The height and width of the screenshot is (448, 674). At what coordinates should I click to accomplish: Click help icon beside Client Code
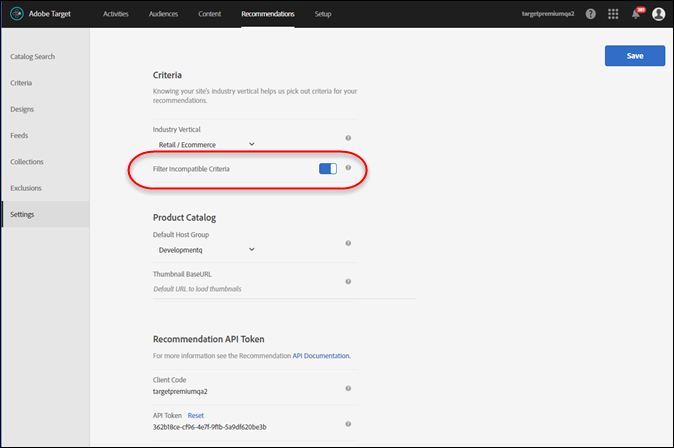click(348, 387)
